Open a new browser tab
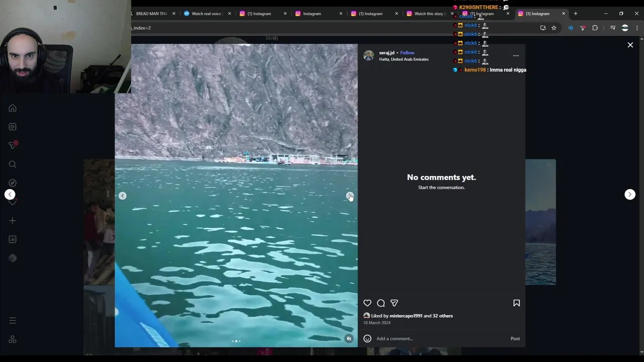The image size is (644, 362). [576, 14]
